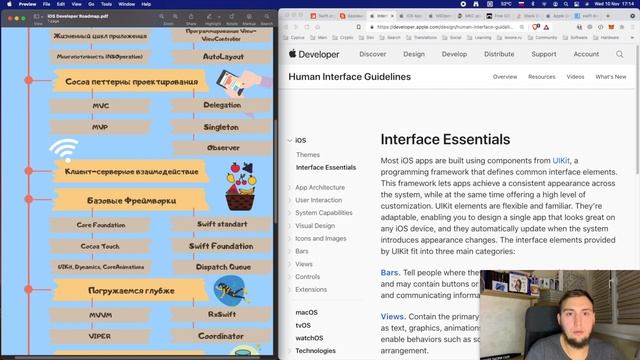
Task: Open the MetaMask fox extension
Action: point(611,27)
